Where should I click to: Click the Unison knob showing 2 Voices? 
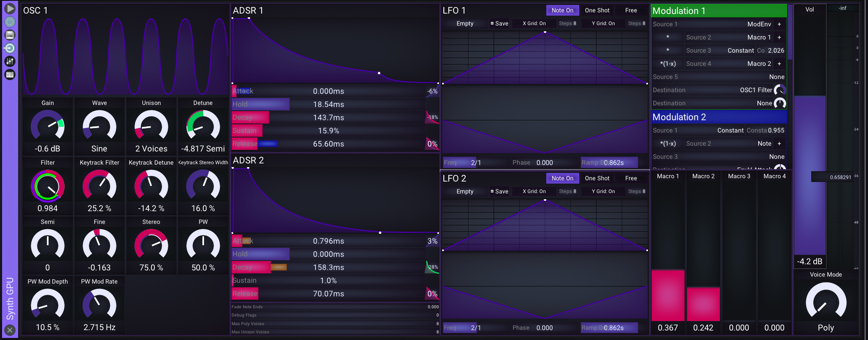(151, 126)
